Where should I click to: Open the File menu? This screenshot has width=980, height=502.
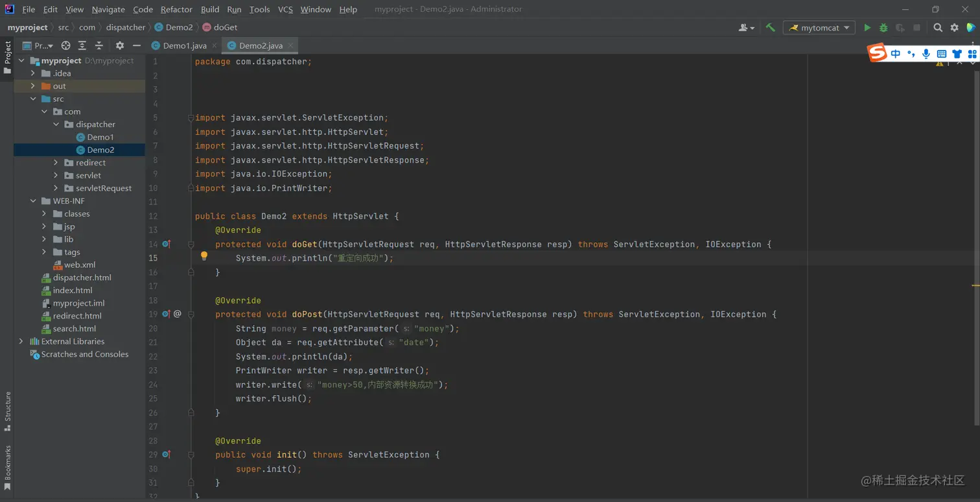tap(29, 9)
